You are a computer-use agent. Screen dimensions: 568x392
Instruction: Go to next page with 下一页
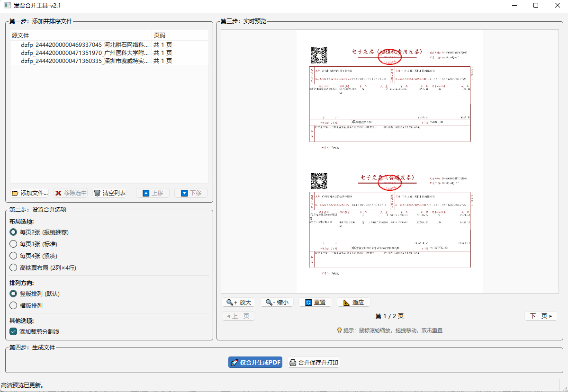tap(541, 316)
